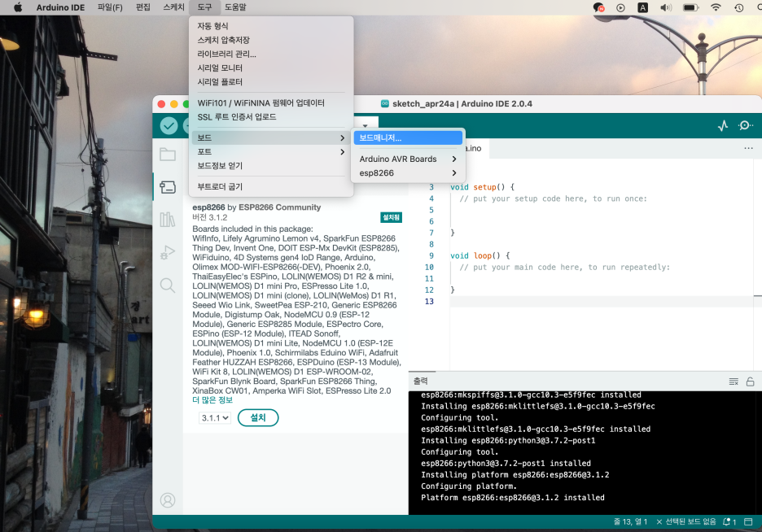Open the 파일(F) menu
762x532 pixels.
pyautogui.click(x=110, y=7)
